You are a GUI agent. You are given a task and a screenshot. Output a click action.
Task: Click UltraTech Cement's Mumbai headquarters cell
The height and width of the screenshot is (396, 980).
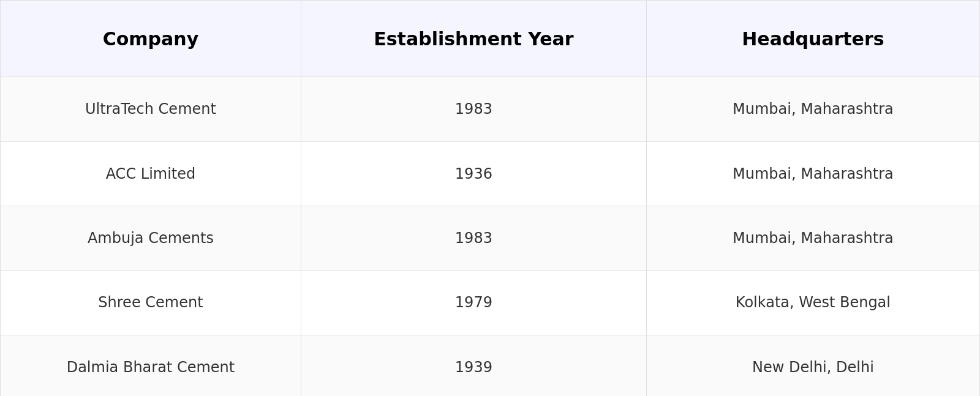pos(812,109)
